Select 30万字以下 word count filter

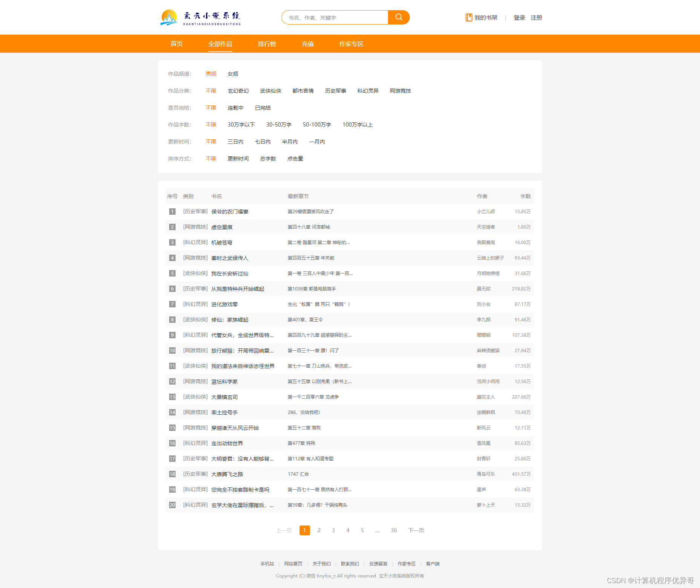(x=241, y=125)
